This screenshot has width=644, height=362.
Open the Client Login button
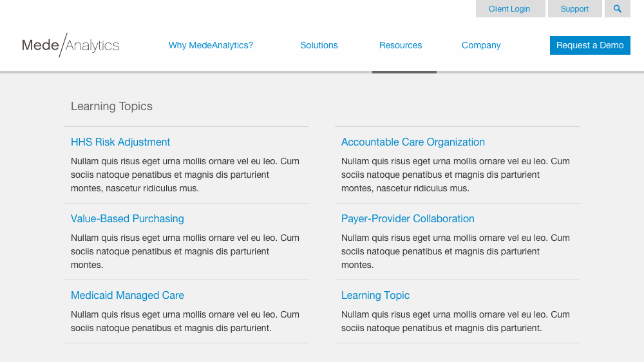[x=510, y=8]
